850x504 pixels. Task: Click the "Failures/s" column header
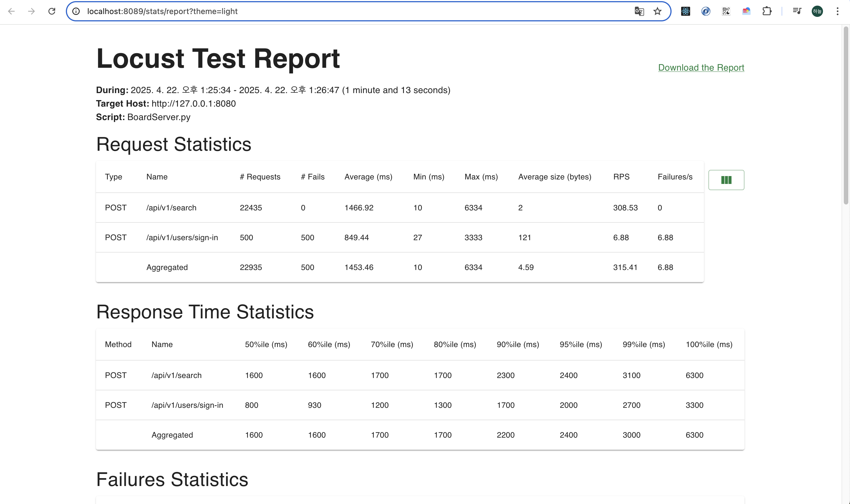pyautogui.click(x=675, y=177)
